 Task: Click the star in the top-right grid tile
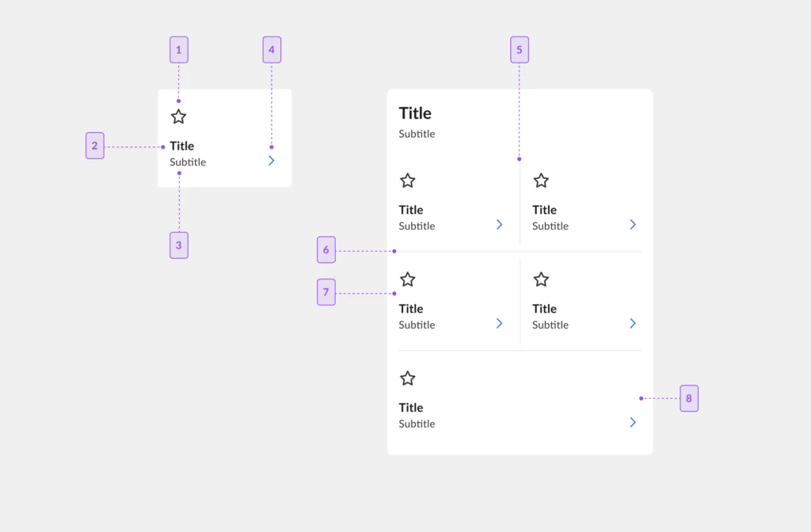coord(541,181)
